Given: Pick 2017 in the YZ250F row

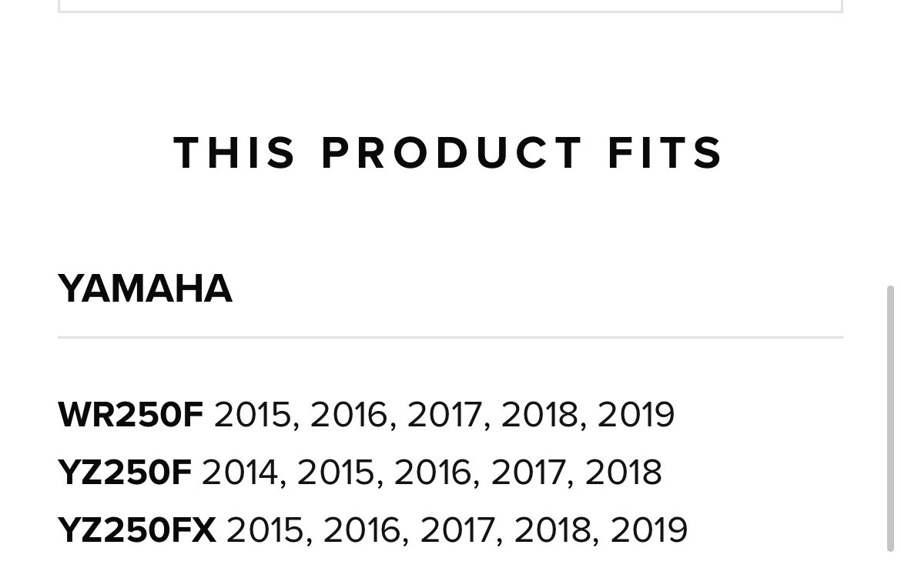Looking at the screenshot, I should click(528, 473).
